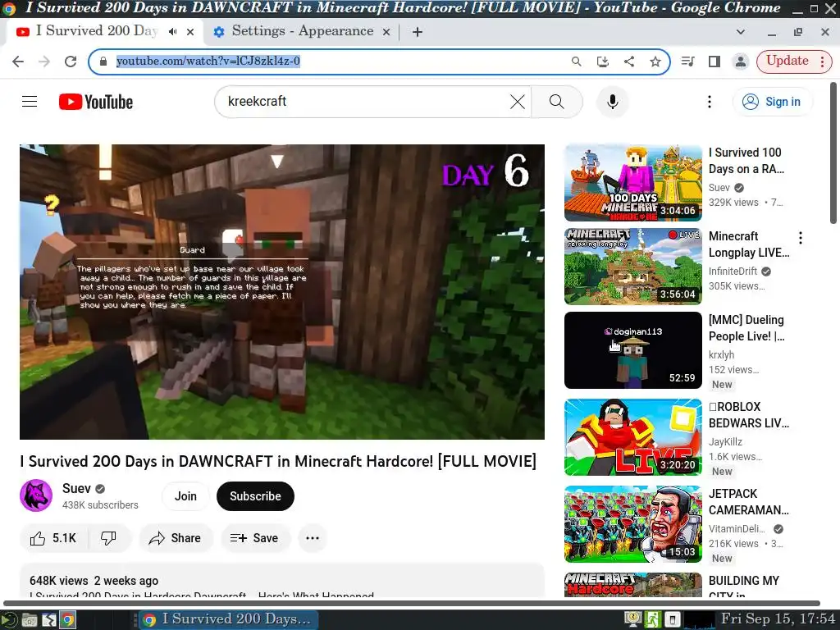840x630 pixels.
Task: Like the video thumbs up
Action: 53,538
